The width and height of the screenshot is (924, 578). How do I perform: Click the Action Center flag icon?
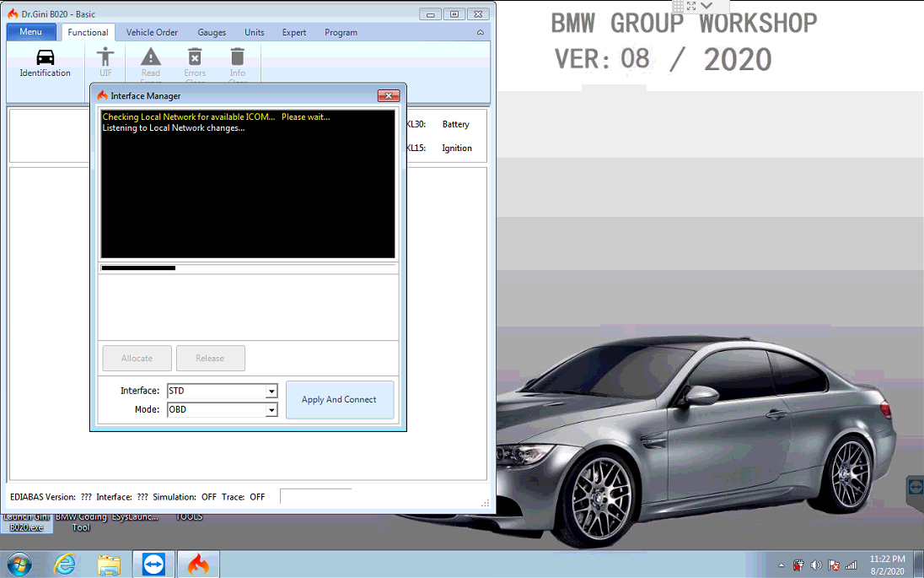click(x=833, y=565)
